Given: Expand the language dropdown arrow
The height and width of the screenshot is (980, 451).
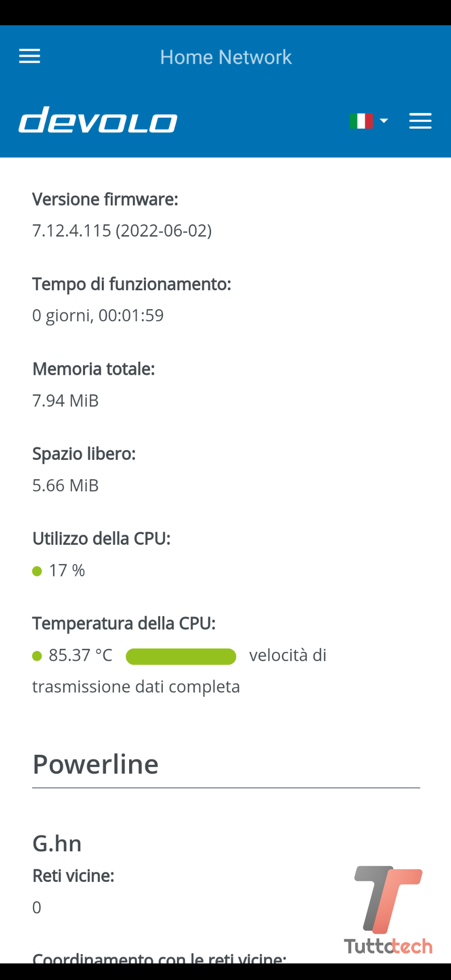Looking at the screenshot, I should coord(384,121).
